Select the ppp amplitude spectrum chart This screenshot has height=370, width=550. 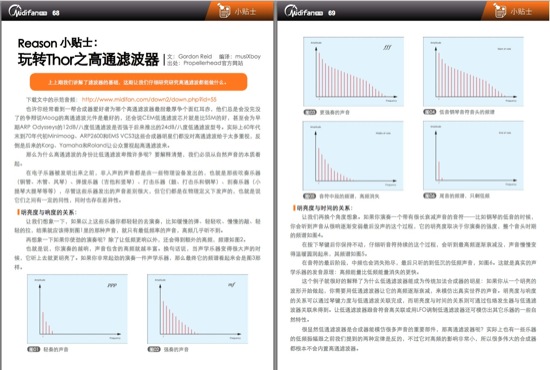pos(78,309)
